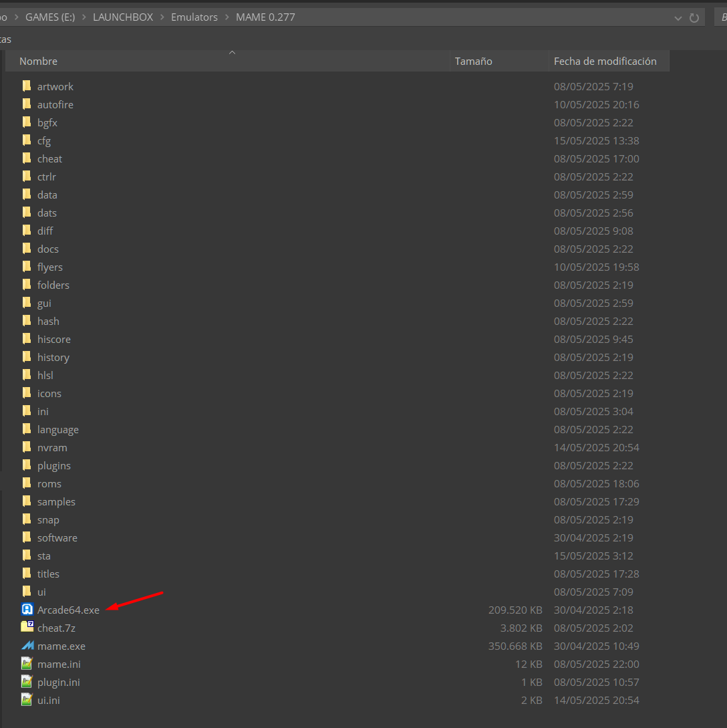Click the history folder name
727x728 pixels.
[x=53, y=358]
